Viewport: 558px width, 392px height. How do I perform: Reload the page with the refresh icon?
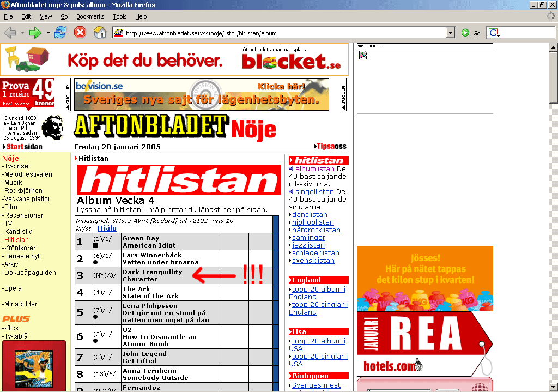click(x=60, y=33)
